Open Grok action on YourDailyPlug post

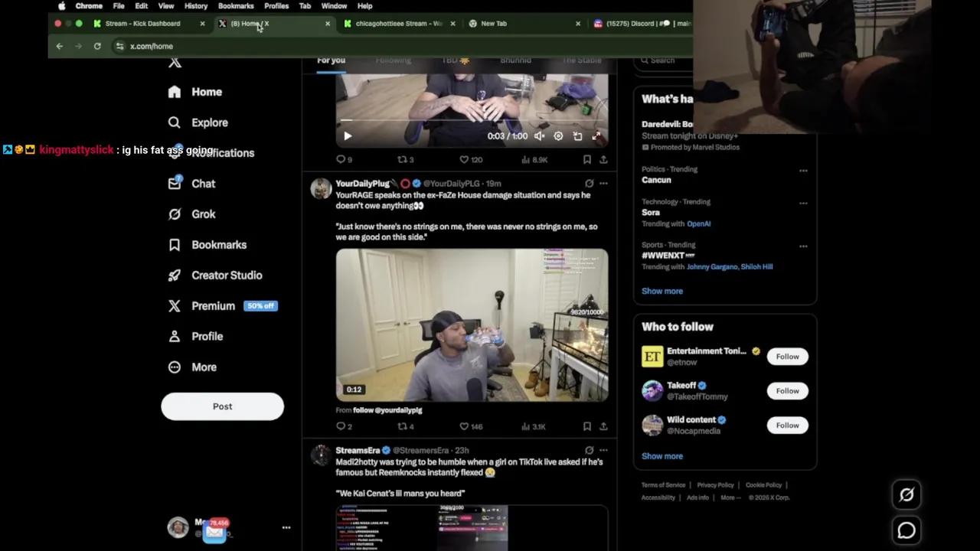[x=589, y=184]
